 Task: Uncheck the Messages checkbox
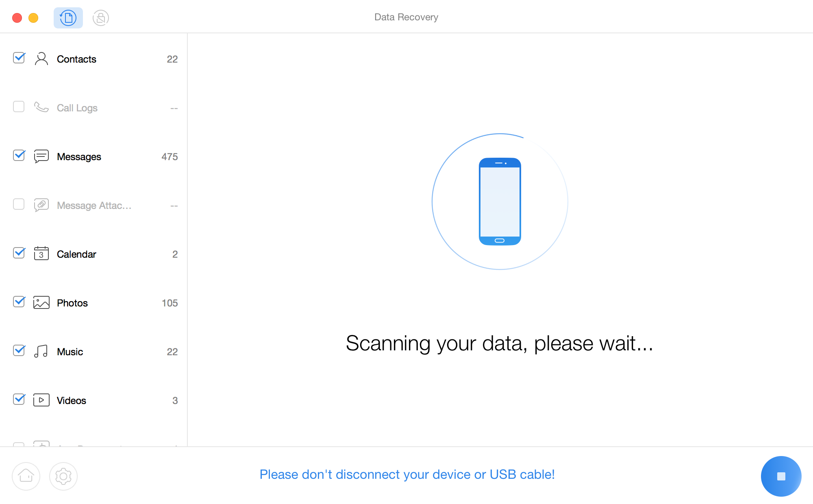(x=19, y=156)
